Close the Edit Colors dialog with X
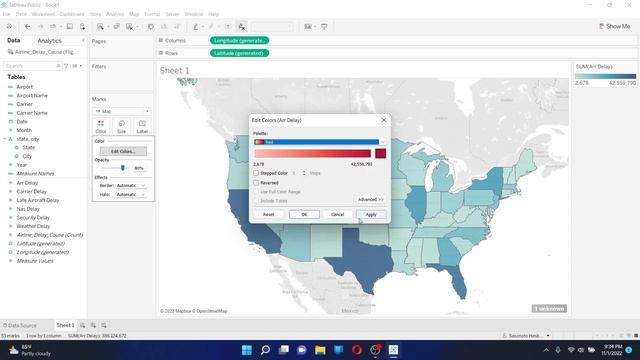Screen dimensions: 640x360 [x=383, y=120]
